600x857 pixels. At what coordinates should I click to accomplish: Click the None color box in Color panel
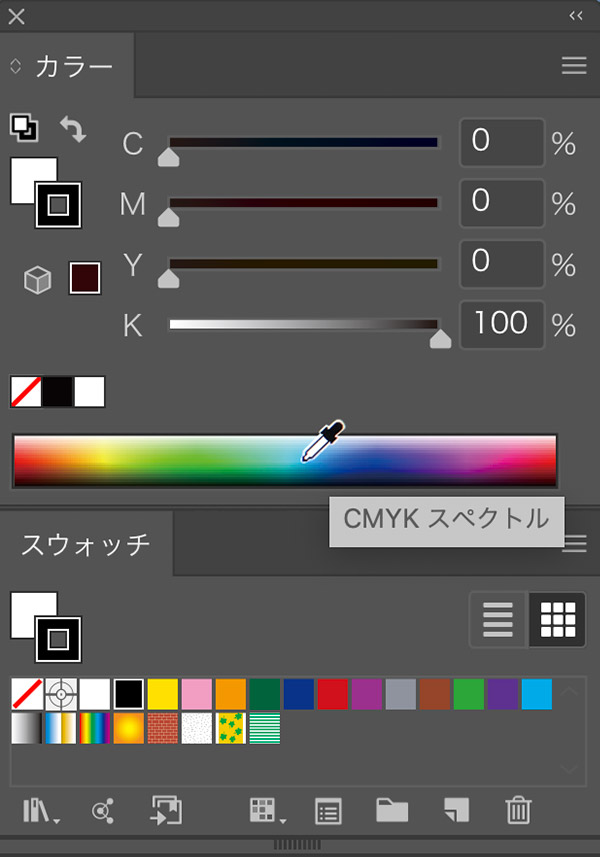(x=26, y=392)
